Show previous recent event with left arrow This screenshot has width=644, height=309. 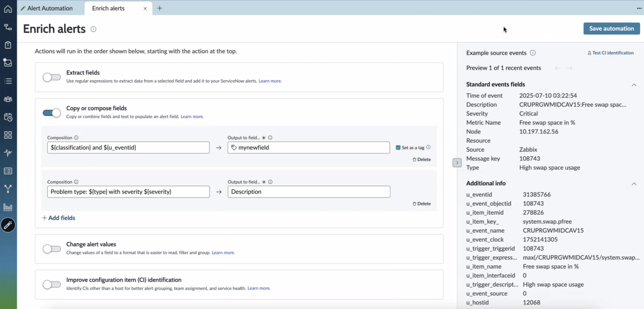(x=557, y=68)
